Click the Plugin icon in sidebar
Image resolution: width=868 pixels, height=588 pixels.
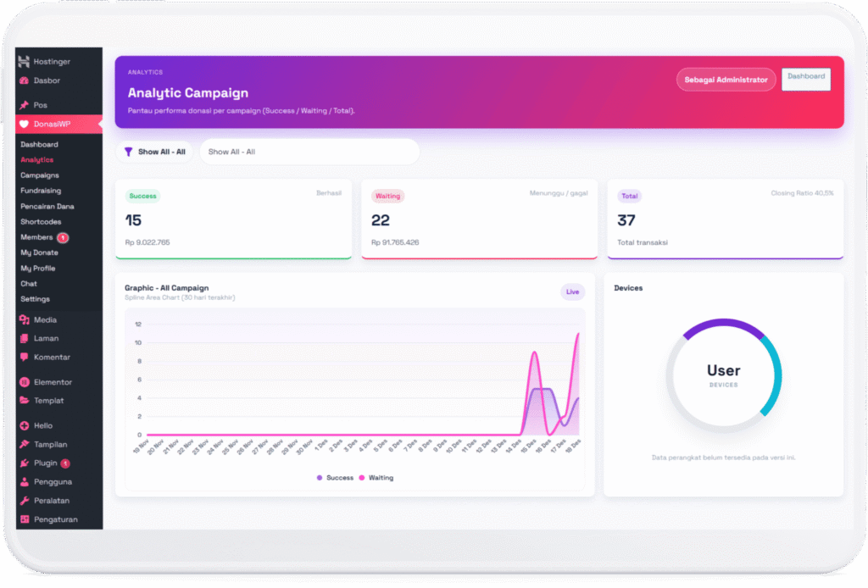click(24, 463)
